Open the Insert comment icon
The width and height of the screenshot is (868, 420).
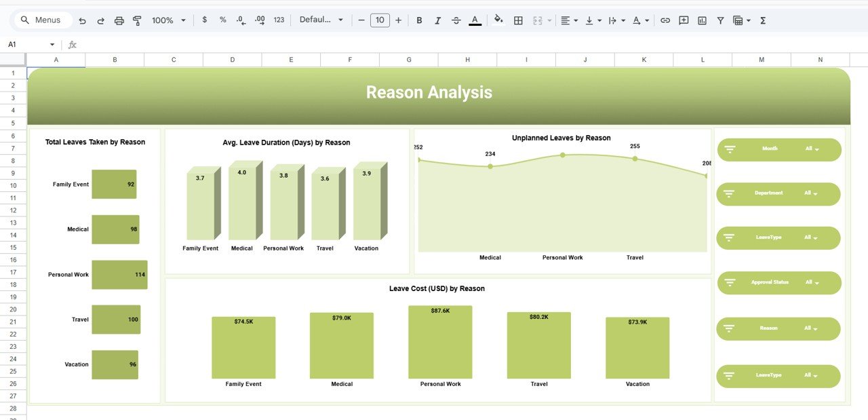tap(683, 20)
